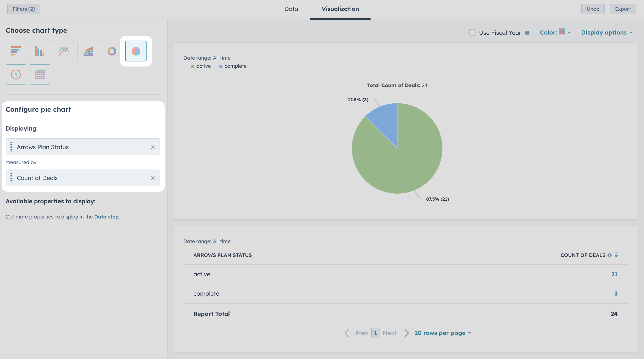Screen dimensions: 644x359
Task: Choose the line chart type
Action: (x=64, y=51)
